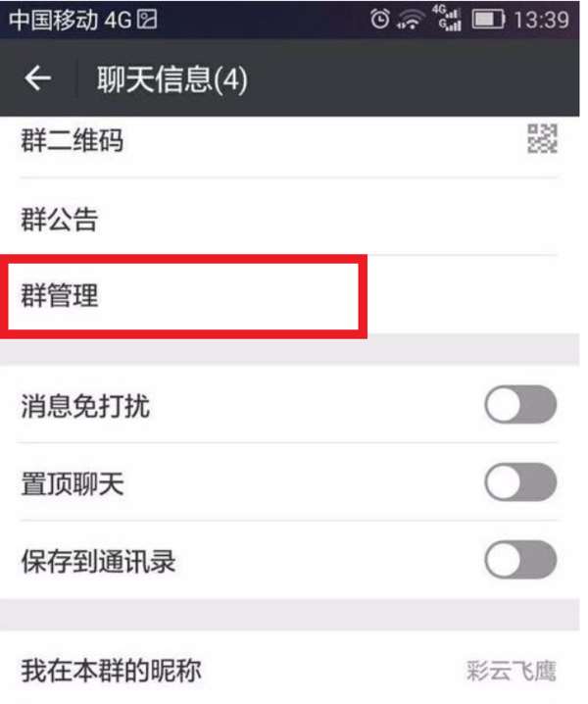
Task: Tap the battery status icon
Action: click(x=488, y=20)
